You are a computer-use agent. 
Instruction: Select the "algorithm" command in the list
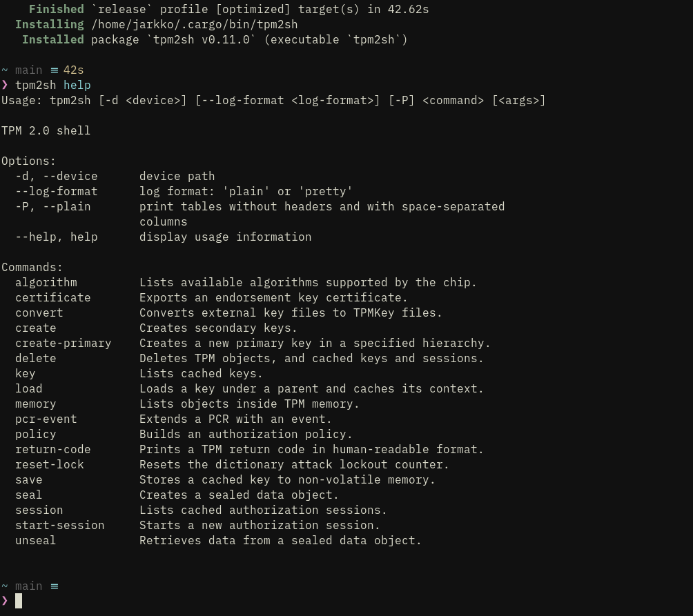(x=46, y=282)
